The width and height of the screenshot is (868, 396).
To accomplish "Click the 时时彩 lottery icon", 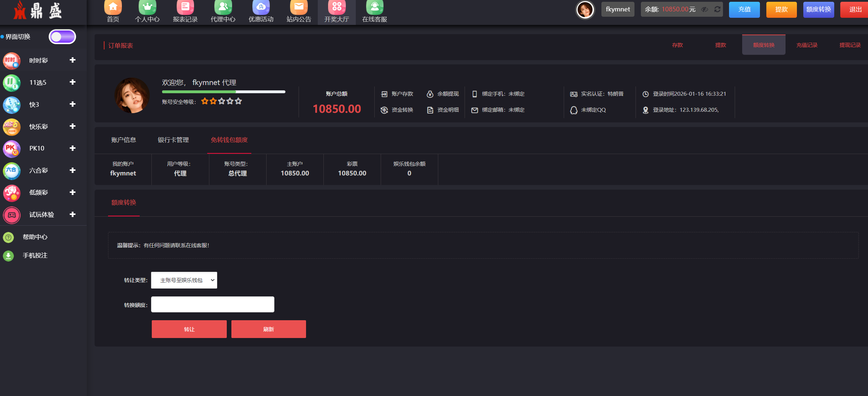I will (11, 60).
